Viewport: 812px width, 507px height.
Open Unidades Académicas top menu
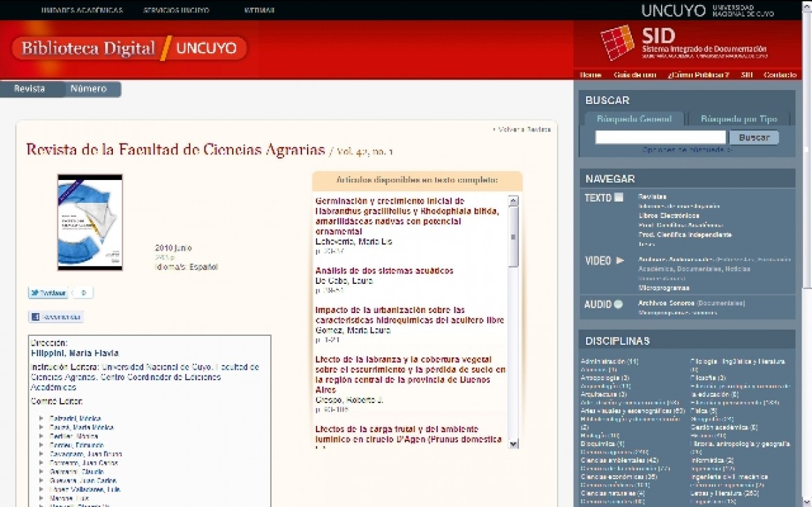pos(82,10)
